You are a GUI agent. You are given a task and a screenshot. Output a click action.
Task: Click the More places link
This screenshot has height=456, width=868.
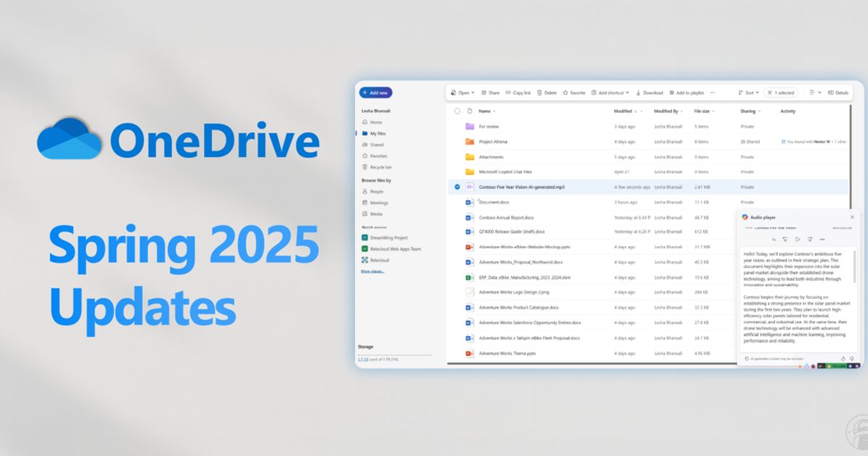373,271
